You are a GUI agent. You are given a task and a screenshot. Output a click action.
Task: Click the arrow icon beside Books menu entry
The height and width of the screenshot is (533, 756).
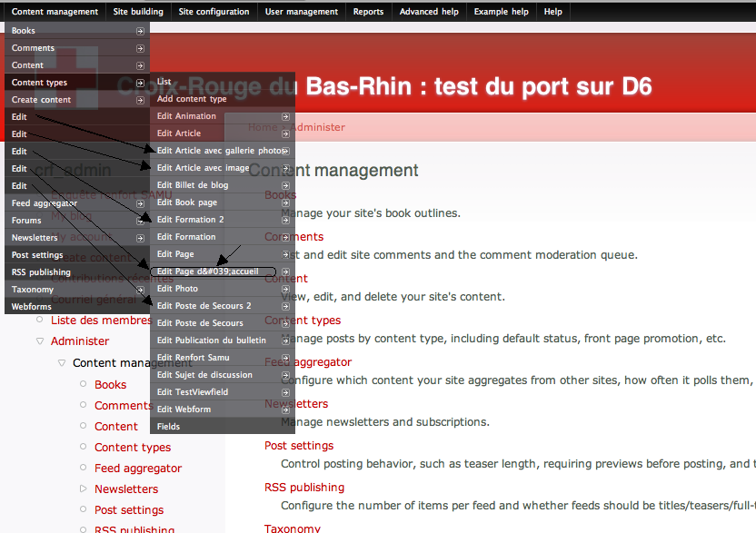click(140, 30)
